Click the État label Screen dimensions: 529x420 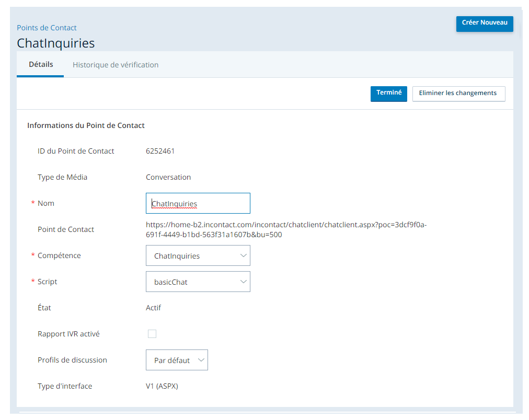click(44, 307)
